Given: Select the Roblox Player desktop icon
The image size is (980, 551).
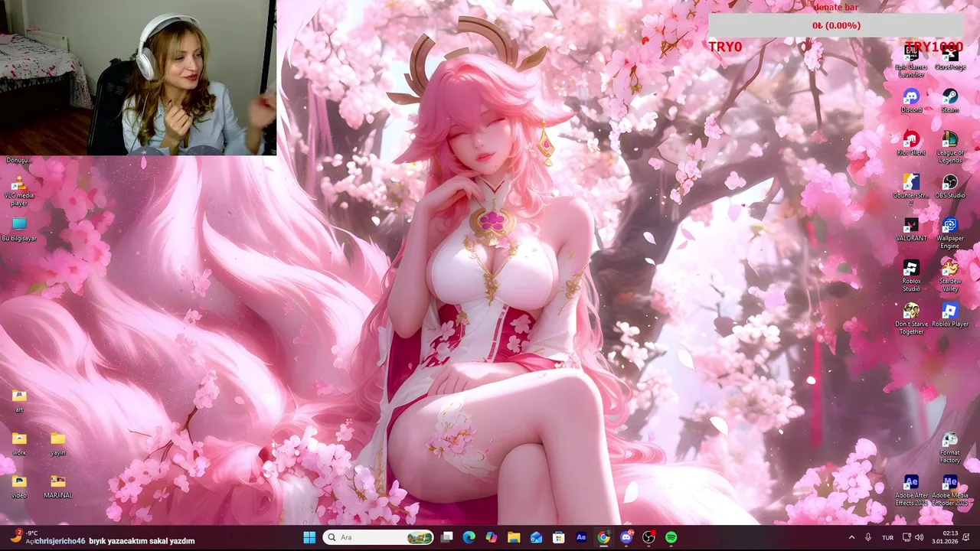Looking at the screenshot, I should pyautogui.click(x=950, y=315).
